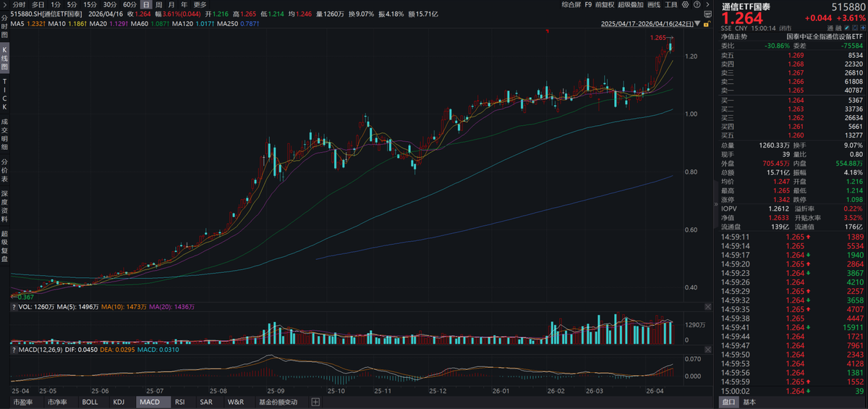
Task: Collapse left panel using top-left arrow
Action: point(5,4)
